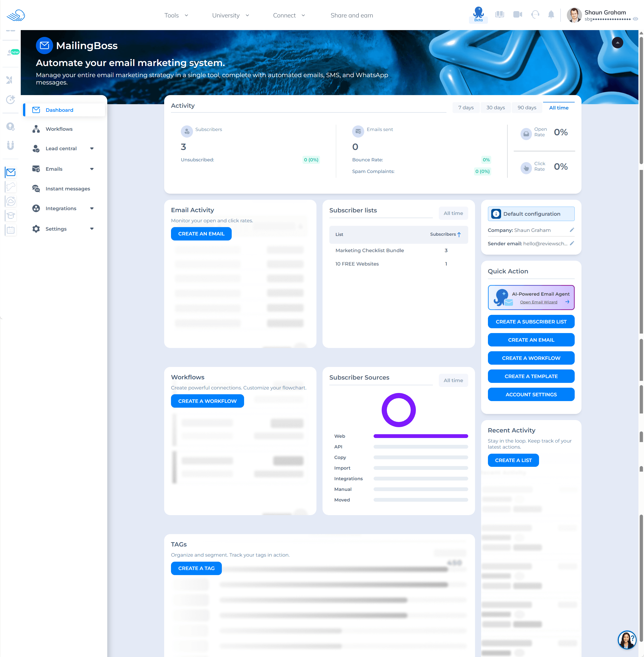The width and height of the screenshot is (644, 657).
Task: Open the Beta AI octopus assistant icon
Action: click(478, 14)
